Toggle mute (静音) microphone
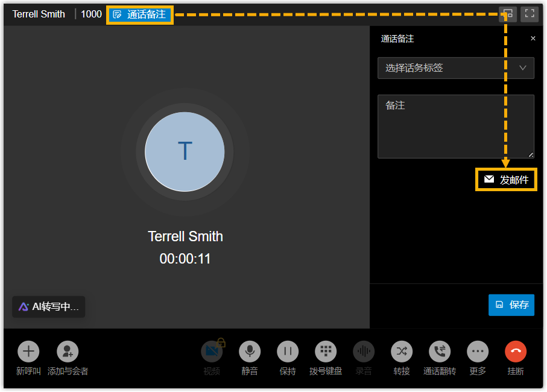 (250, 351)
